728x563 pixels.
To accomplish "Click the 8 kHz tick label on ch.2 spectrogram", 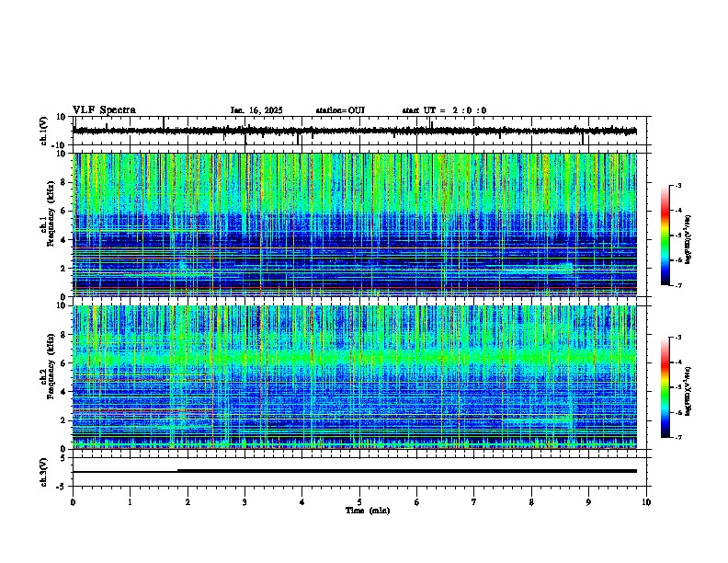I will tap(63, 335).
